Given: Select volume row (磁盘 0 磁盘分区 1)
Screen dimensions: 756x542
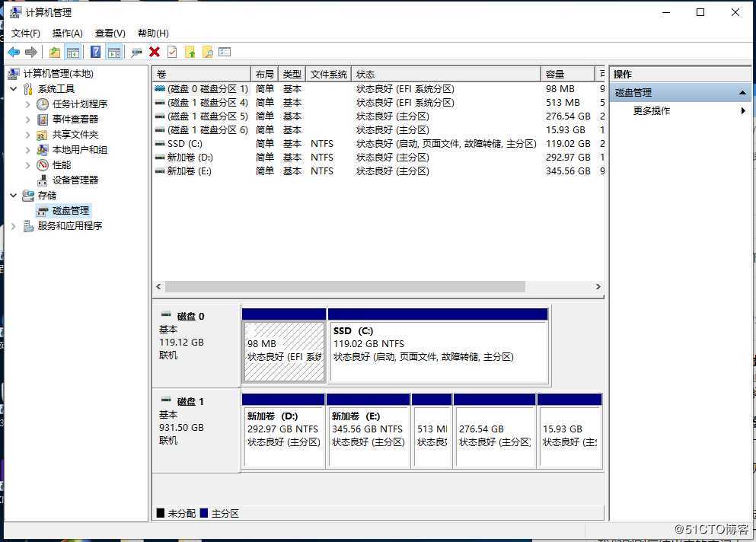Looking at the screenshot, I should 379,89.
